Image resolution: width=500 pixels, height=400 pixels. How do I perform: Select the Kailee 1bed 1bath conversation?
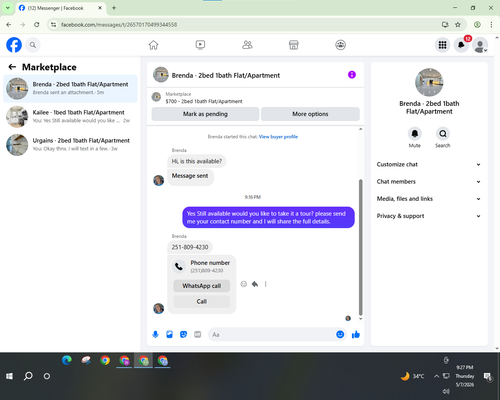[70, 117]
